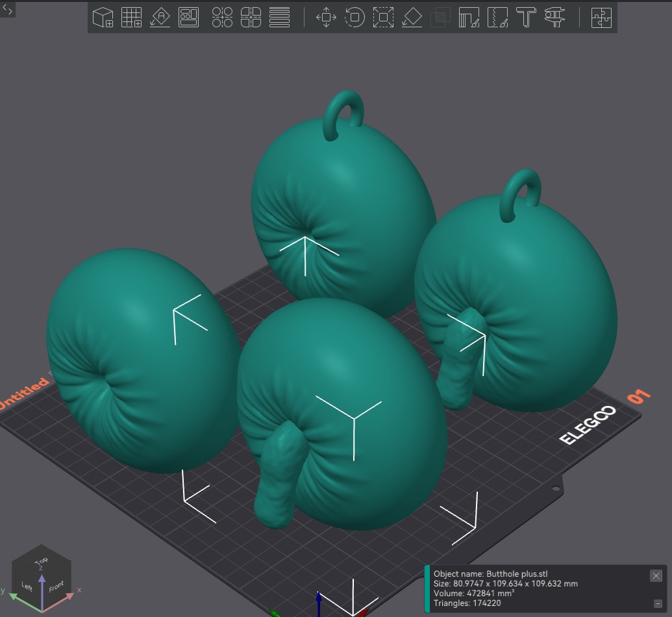Open the Measure caliper tool
This screenshot has width=672, height=617.
[554, 18]
